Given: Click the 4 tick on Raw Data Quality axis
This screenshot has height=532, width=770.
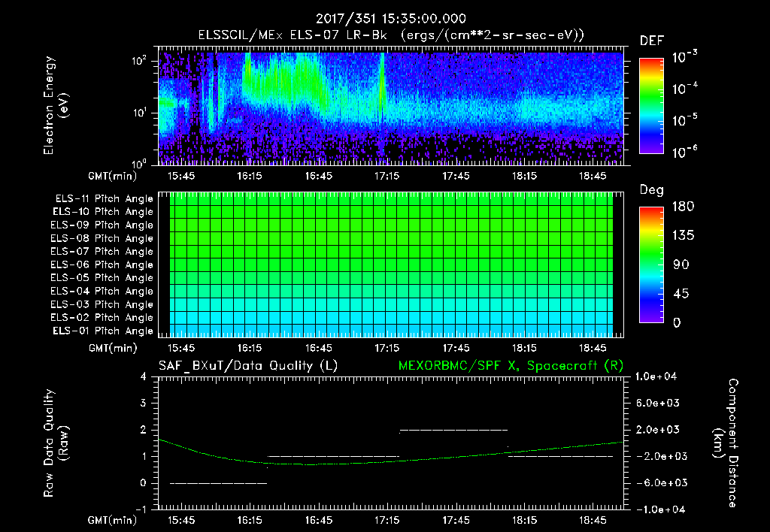Looking at the screenshot, I should point(144,377).
